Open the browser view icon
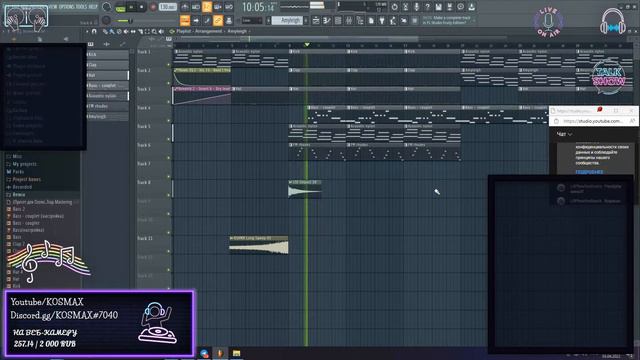This screenshot has width=640, height=360. tap(360, 20)
